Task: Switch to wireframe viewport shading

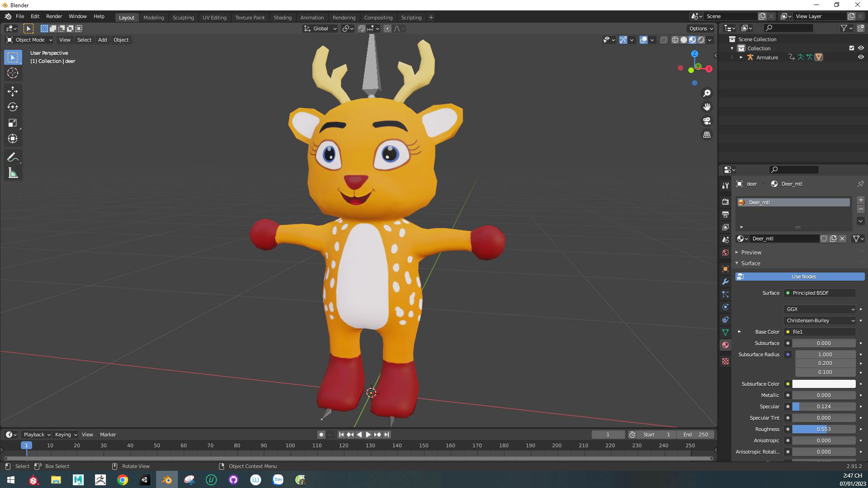Action: 675,40
